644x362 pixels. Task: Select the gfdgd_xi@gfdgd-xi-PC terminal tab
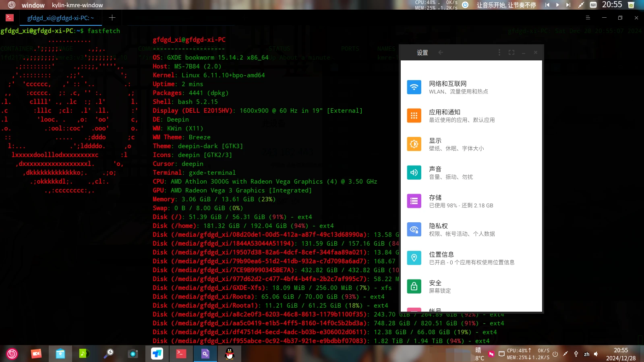click(60, 18)
